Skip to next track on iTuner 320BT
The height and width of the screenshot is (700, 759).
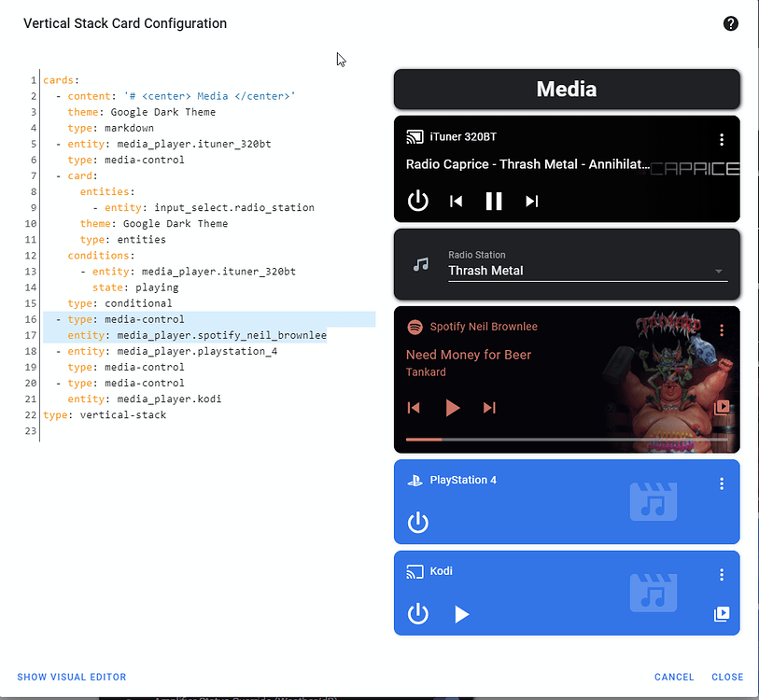pyautogui.click(x=531, y=201)
